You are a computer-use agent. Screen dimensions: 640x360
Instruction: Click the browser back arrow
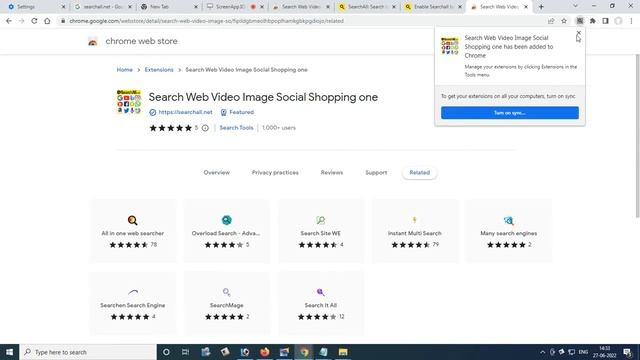9,21
